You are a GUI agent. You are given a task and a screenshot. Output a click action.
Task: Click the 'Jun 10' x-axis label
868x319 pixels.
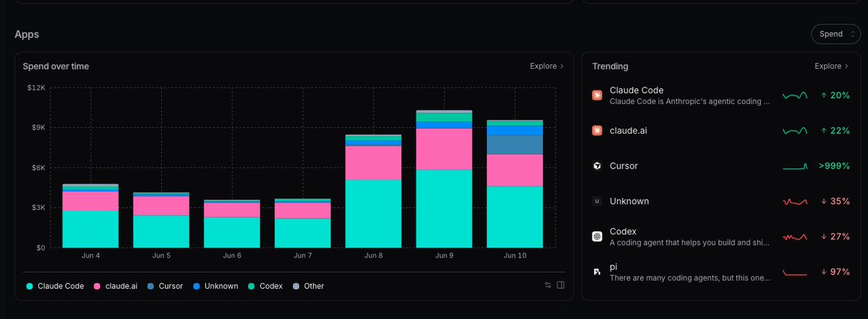pos(515,256)
